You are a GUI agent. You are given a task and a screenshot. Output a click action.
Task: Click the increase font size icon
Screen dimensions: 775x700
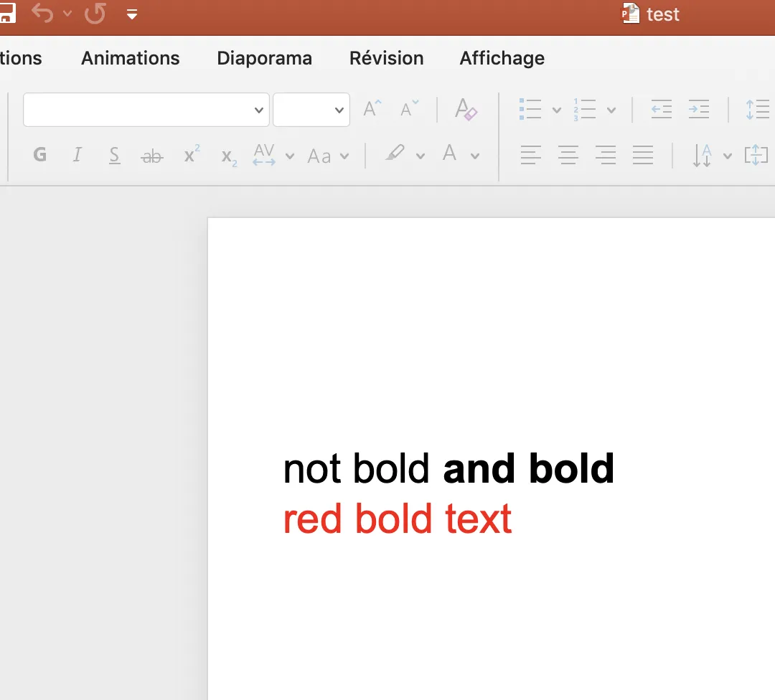click(372, 110)
